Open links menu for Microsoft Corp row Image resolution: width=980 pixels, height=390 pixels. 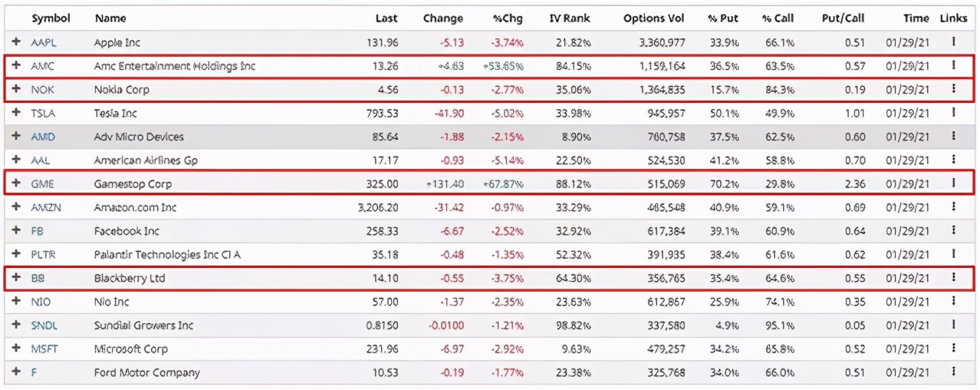[x=953, y=349]
